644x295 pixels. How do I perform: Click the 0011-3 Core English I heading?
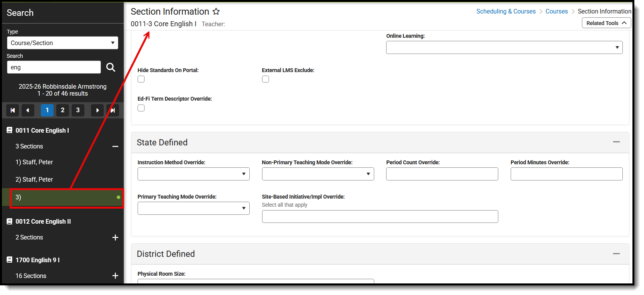pos(163,24)
